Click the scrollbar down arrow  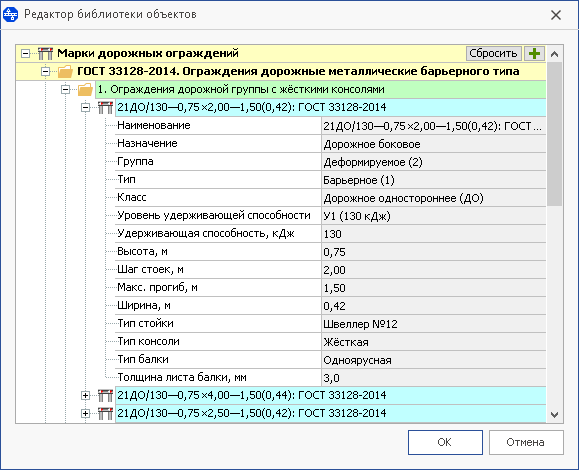coord(554,415)
